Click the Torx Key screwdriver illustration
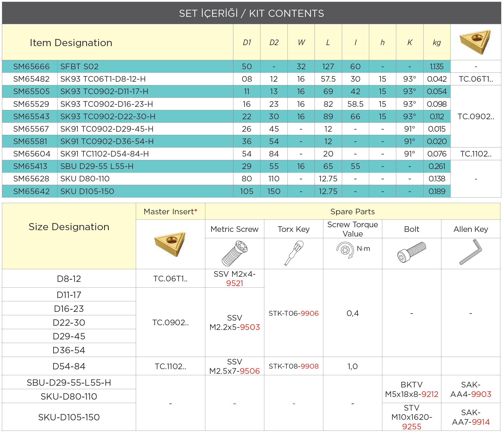Image resolution: width=504 pixels, height=433 pixels. coord(294,253)
